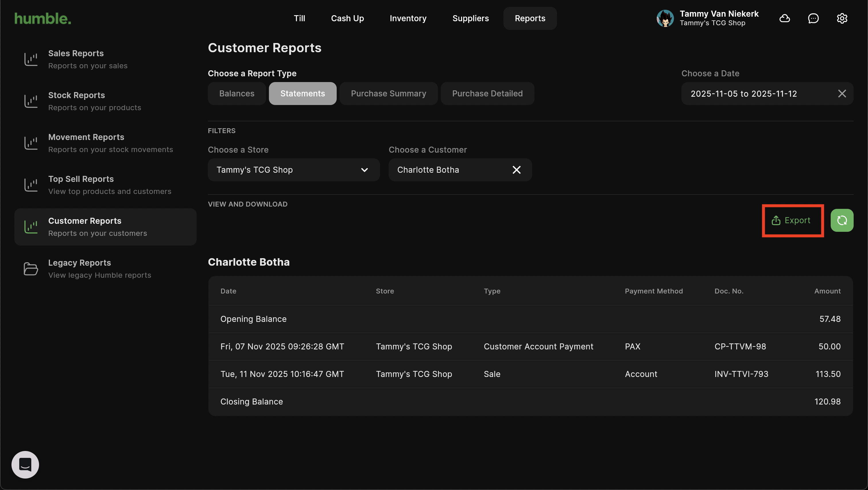The height and width of the screenshot is (490, 868).
Task: Select the Balances report type
Action: click(x=237, y=94)
